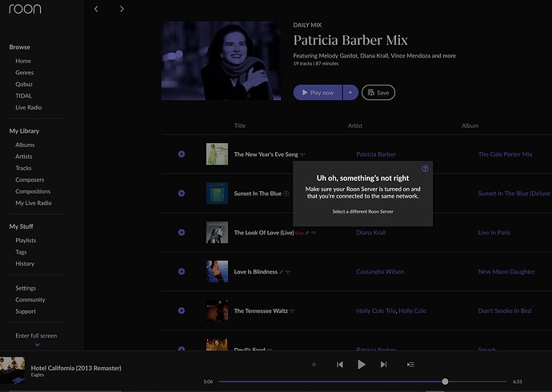Screen dimensions: 552x392
Task: Open Don't Smoke In Bed album link
Action: point(505,310)
